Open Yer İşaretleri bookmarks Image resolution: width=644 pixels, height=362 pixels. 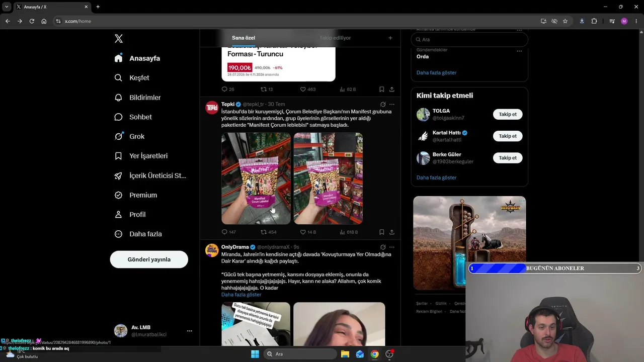click(141, 156)
